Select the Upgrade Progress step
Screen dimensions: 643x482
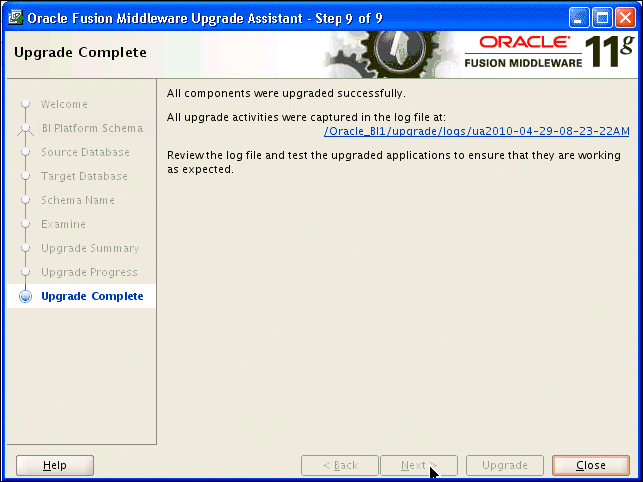click(89, 272)
